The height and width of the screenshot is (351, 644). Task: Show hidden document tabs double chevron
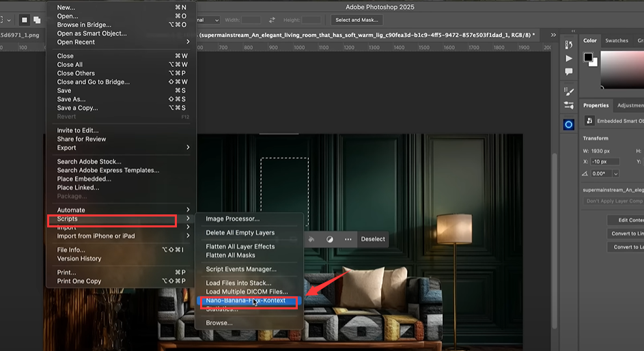(x=553, y=35)
